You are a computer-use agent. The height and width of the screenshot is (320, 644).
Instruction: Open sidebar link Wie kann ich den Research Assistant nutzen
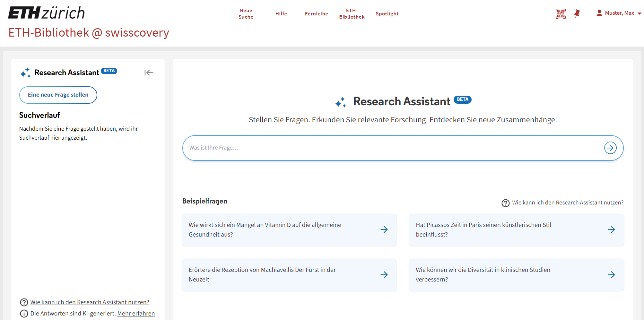[90, 302]
